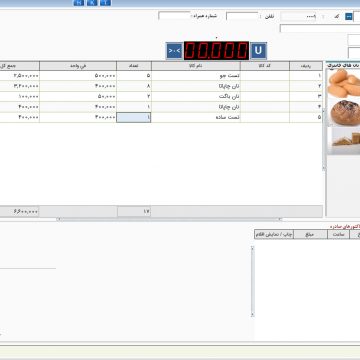Image resolution: width=360 pixels, height=360 pixels.
Task: Click the نام کالا column header
Action: coord(196,66)
